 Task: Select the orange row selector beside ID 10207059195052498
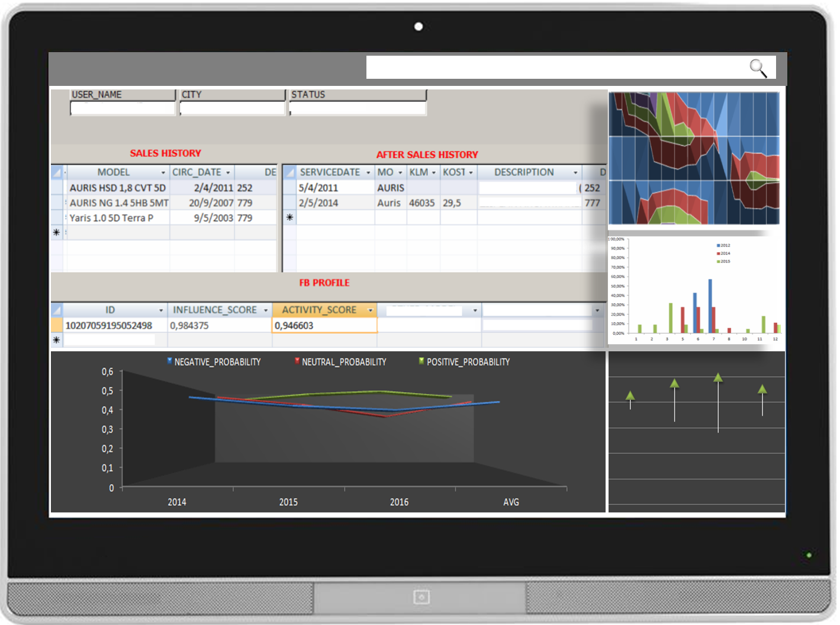click(x=57, y=325)
